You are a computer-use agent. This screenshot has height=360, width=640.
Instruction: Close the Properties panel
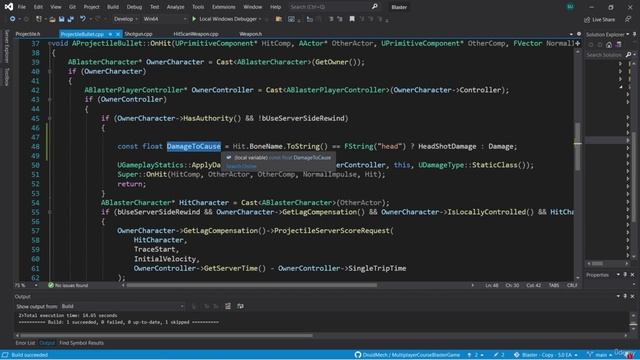tap(633, 275)
